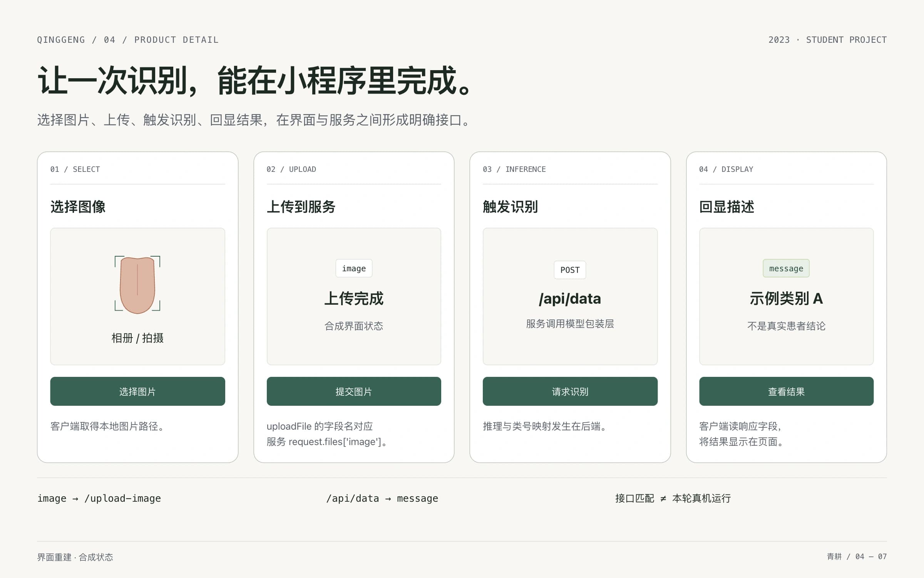Click the 示例类别 A result text
Image resolution: width=924 pixels, height=578 pixels.
click(x=786, y=299)
